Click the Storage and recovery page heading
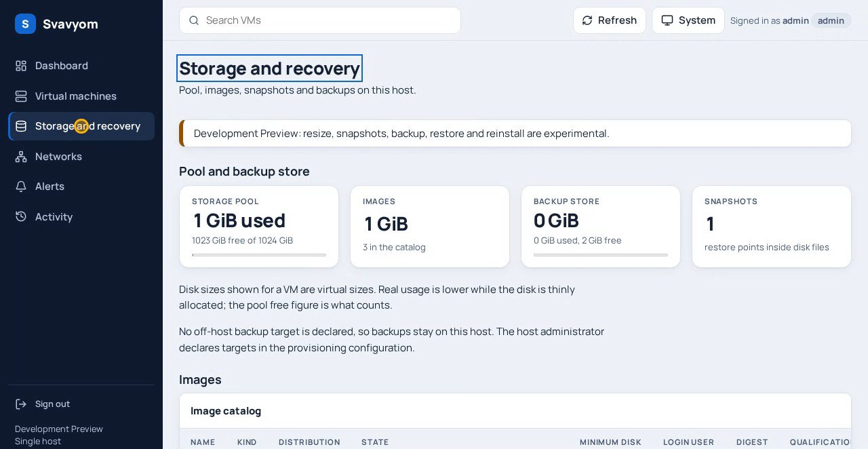Image resolution: width=868 pixels, height=449 pixels. 269,69
